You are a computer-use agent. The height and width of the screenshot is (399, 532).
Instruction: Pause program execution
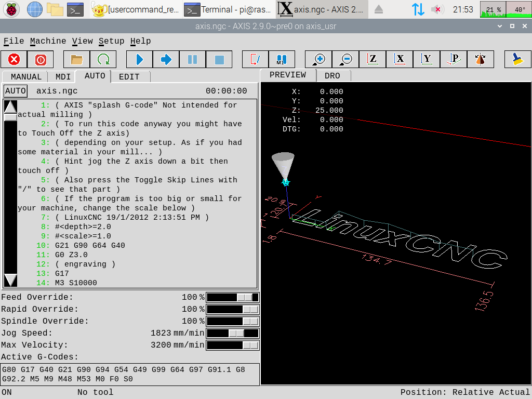(192, 59)
